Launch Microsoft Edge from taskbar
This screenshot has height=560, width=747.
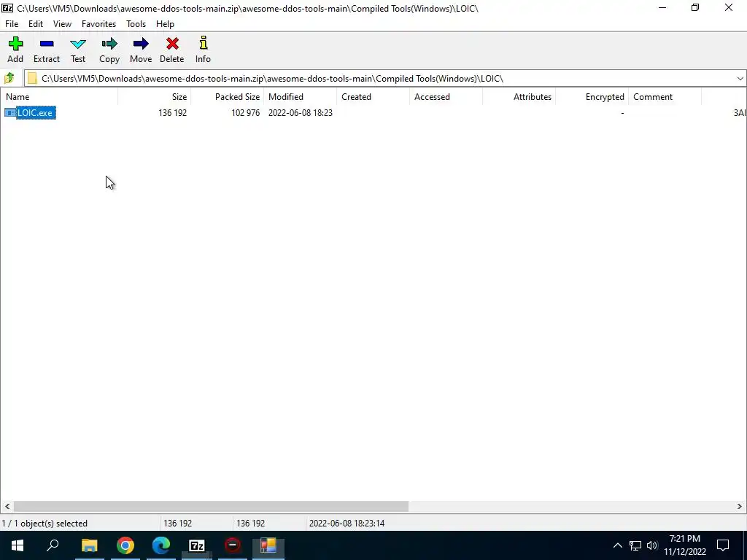coord(161,545)
